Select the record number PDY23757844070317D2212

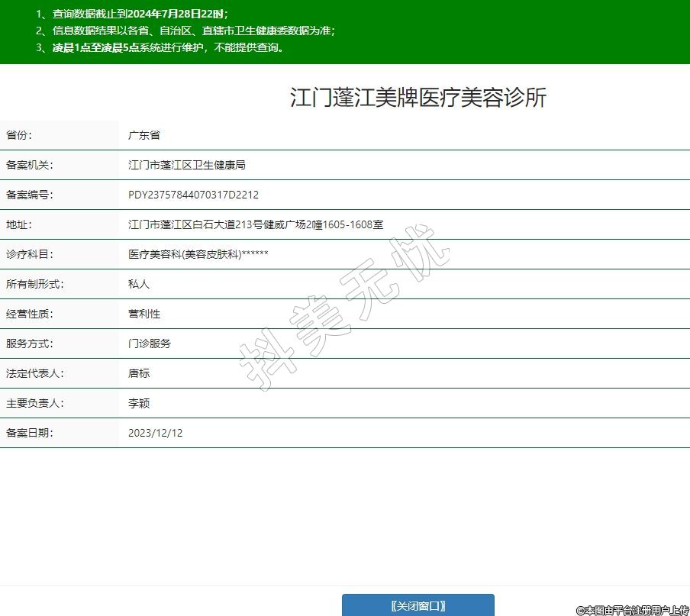coord(193,195)
